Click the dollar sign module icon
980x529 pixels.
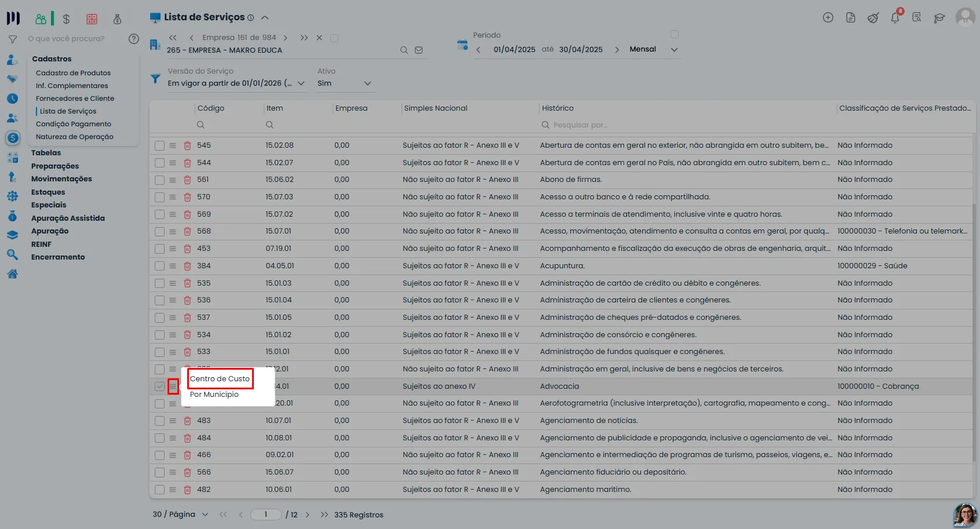66,19
